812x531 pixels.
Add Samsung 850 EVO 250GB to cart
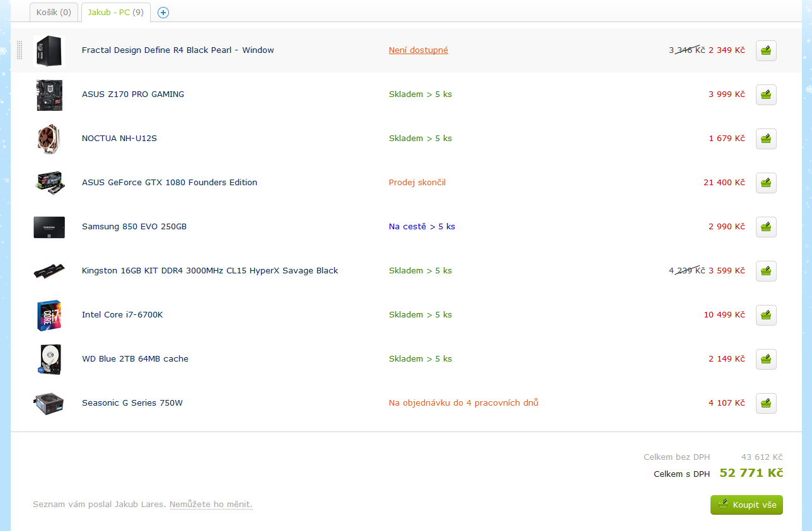point(766,227)
